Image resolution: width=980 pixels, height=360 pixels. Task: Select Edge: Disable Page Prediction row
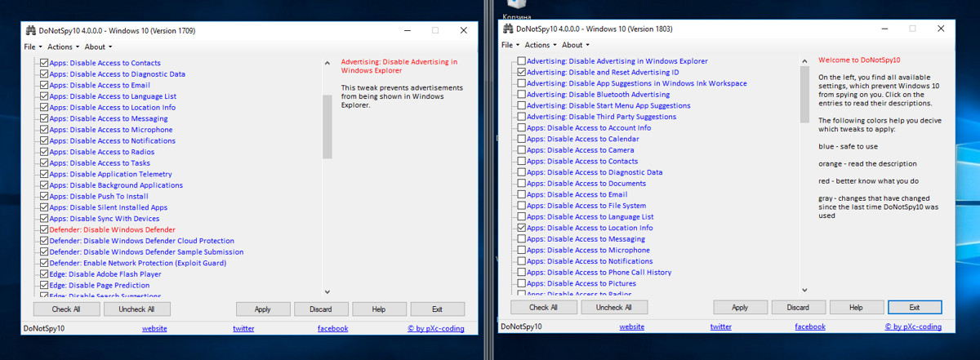[100, 286]
